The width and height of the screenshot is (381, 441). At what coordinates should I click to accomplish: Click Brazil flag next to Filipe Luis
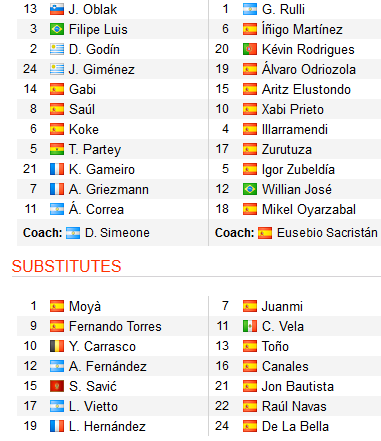click(57, 29)
